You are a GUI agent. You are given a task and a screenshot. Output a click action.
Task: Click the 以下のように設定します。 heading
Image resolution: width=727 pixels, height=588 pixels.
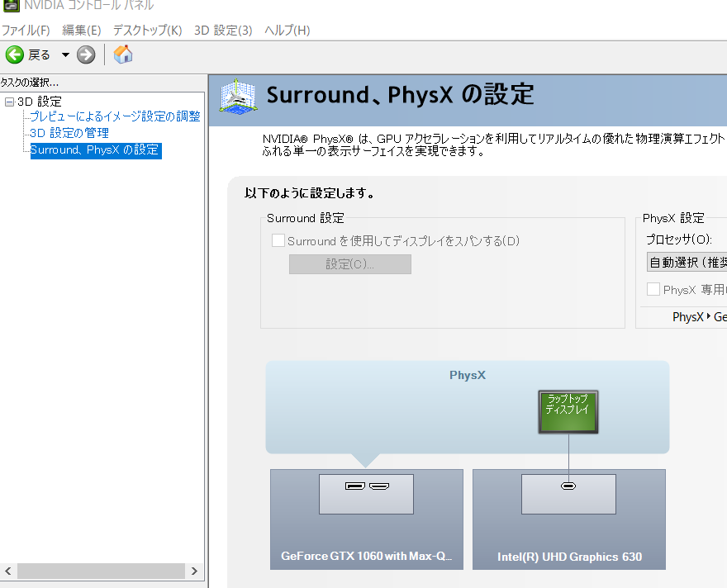(310, 193)
